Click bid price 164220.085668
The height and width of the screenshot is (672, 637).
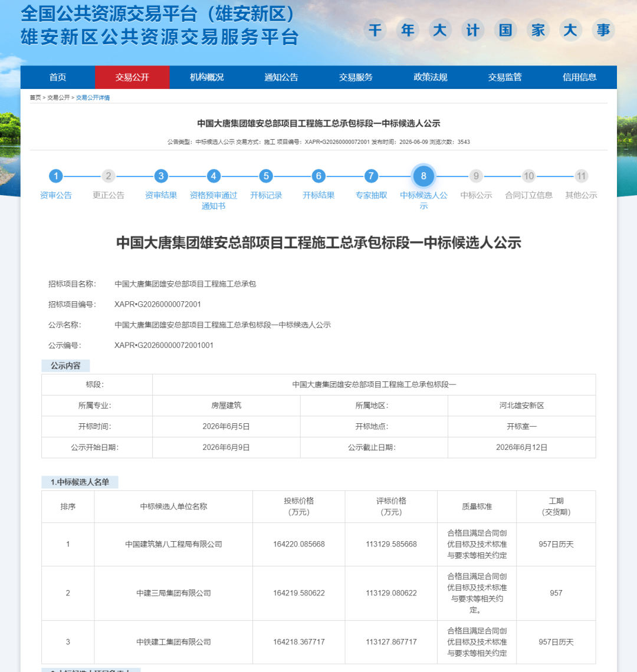click(299, 544)
